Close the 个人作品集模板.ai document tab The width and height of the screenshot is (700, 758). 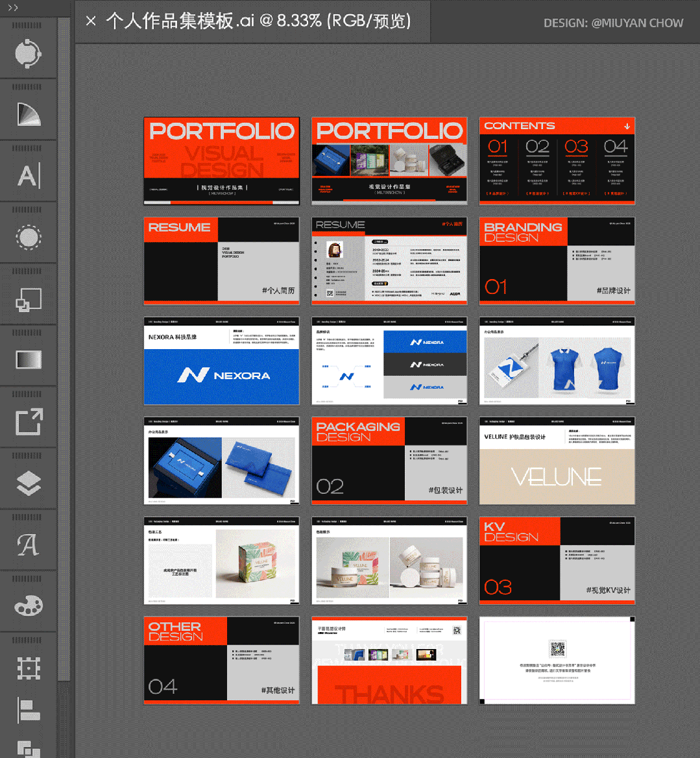tap(90, 21)
